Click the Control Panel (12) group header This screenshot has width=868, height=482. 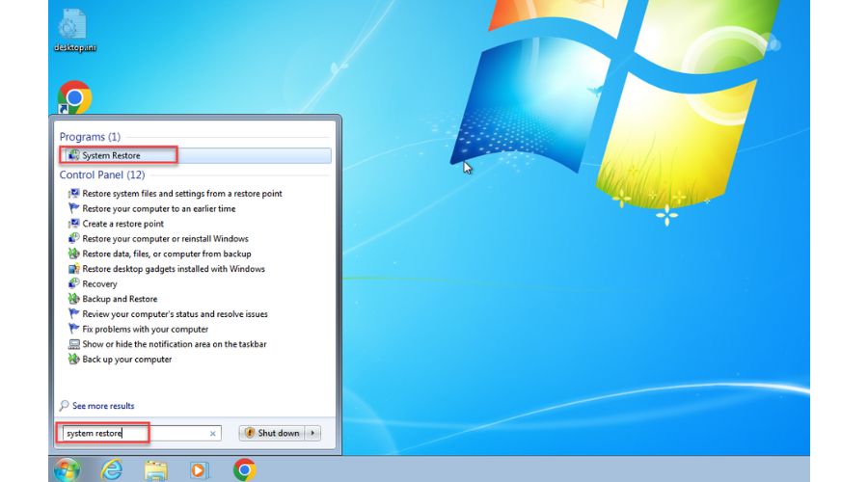[x=102, y=174]
